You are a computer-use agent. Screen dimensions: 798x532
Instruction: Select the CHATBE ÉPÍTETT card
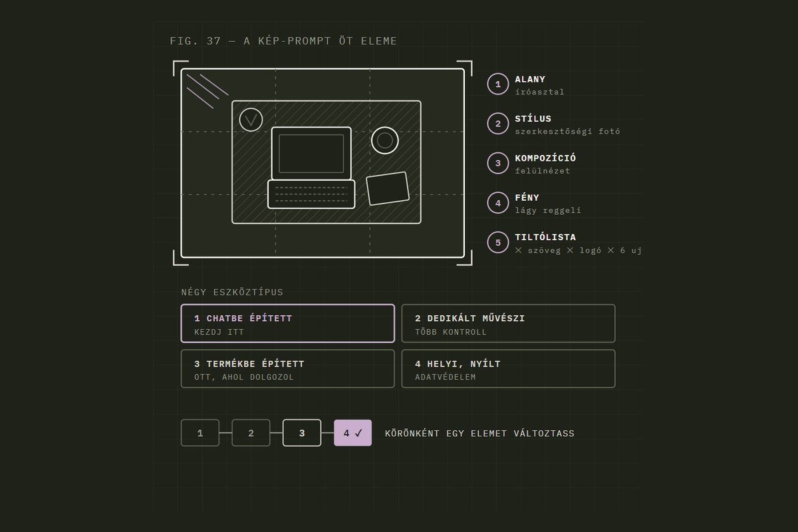[x=288, y=323]
